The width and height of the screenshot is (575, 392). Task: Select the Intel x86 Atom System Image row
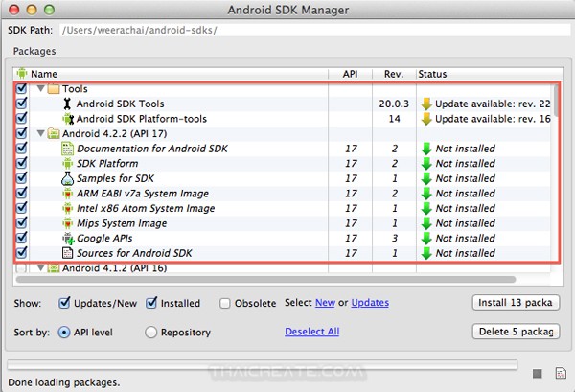click(282, 208)
